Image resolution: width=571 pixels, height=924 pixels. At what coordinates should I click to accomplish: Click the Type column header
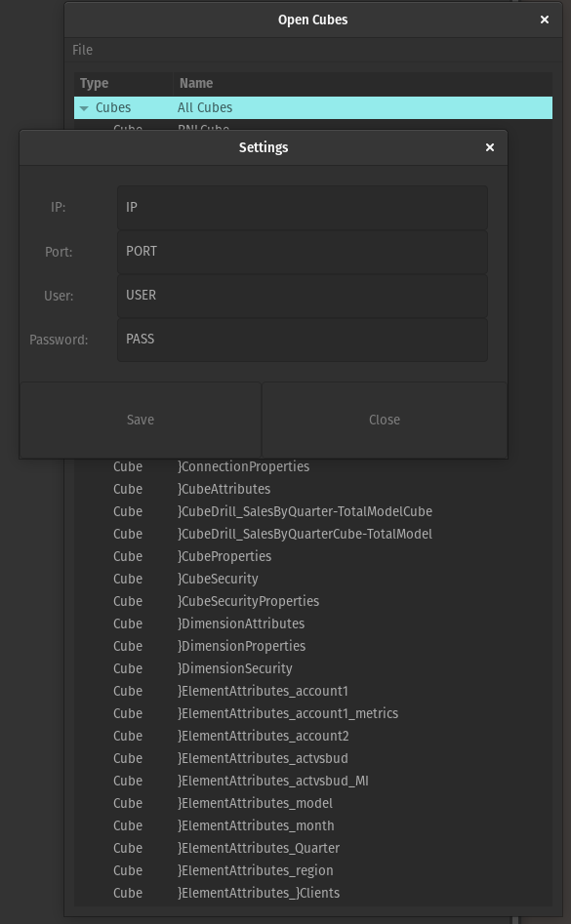click(123, 83)
